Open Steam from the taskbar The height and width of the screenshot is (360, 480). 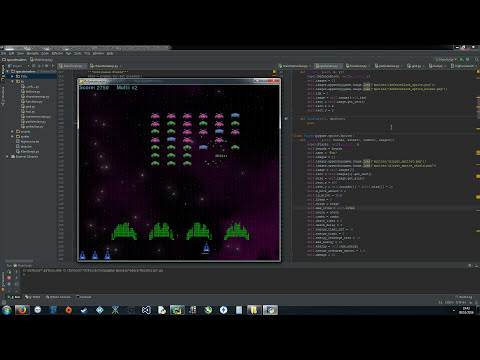(x=84, y=310)
